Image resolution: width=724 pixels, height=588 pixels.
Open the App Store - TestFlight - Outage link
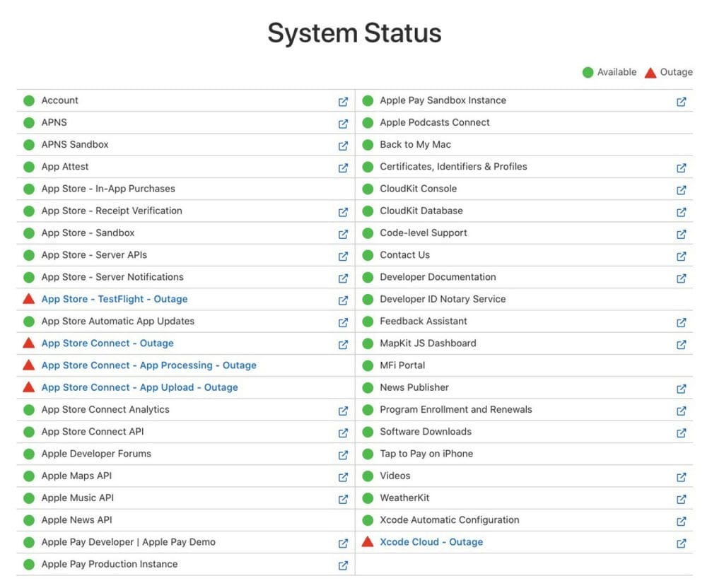(x=115, y=299)
